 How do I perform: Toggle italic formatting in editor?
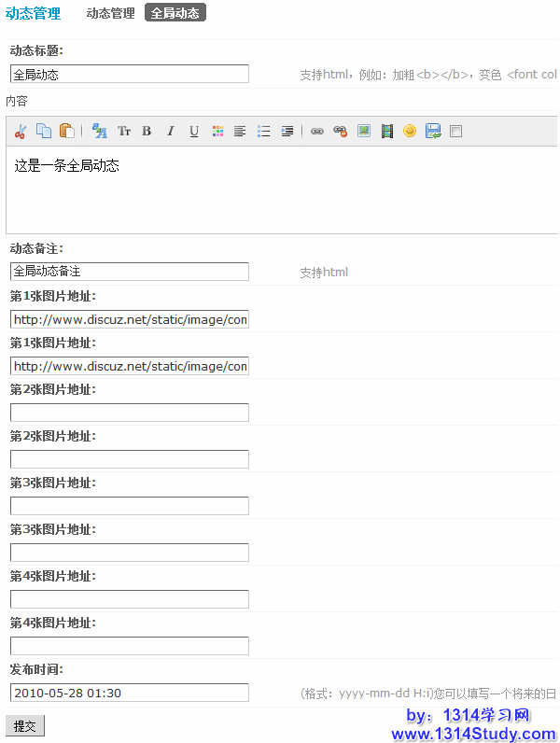pos(170,132)
